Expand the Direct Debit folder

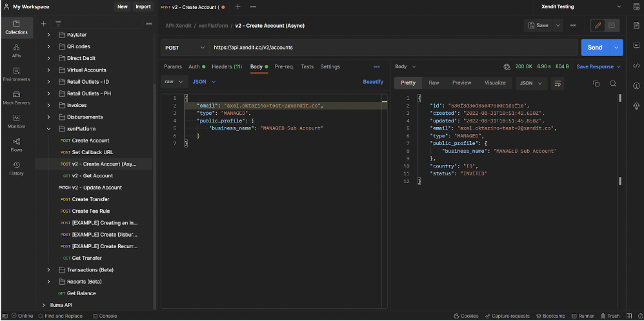point(48,58)
